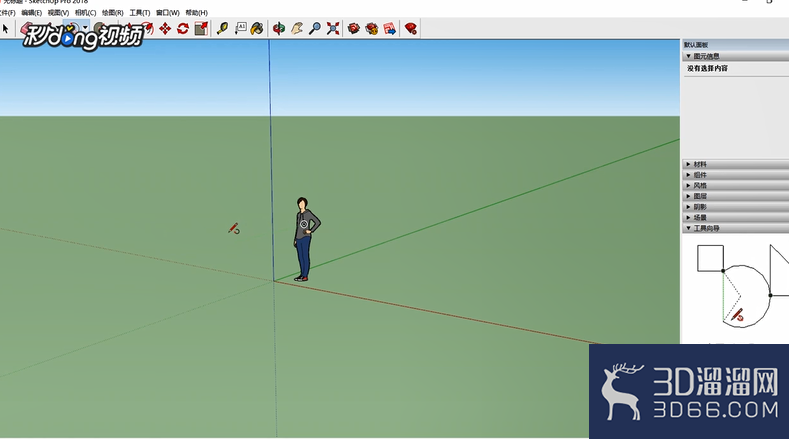789x439 pixels.
Task: Expand the 图层 panel
Action: [735, 196]
